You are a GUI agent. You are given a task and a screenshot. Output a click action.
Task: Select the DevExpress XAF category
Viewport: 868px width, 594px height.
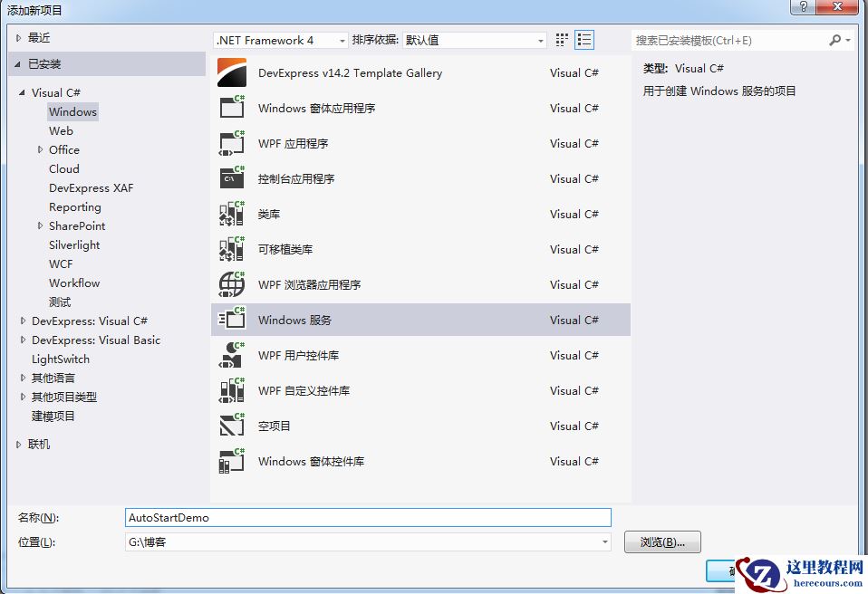point(92,188)
